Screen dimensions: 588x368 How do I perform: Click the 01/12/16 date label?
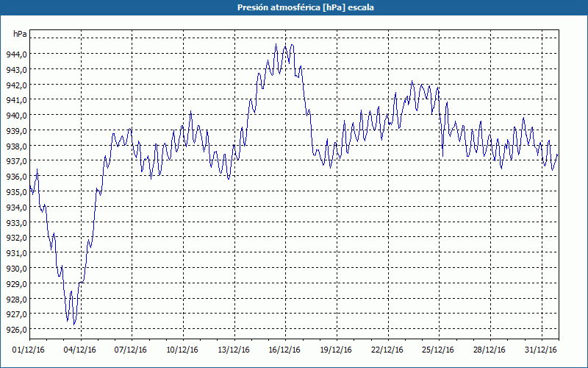(29, 350)
